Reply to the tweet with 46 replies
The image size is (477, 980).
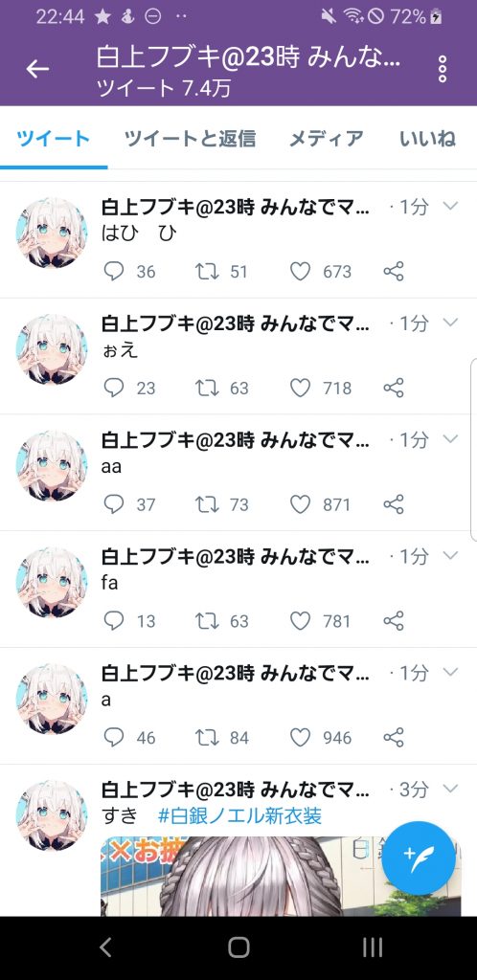click(x=114, y=738)
